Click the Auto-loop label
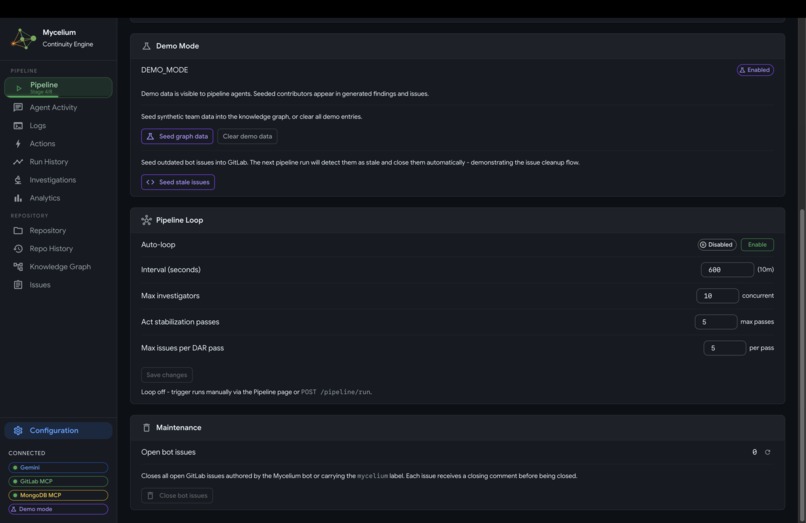The height and width of the screenshot is (523, 806). 158,245
